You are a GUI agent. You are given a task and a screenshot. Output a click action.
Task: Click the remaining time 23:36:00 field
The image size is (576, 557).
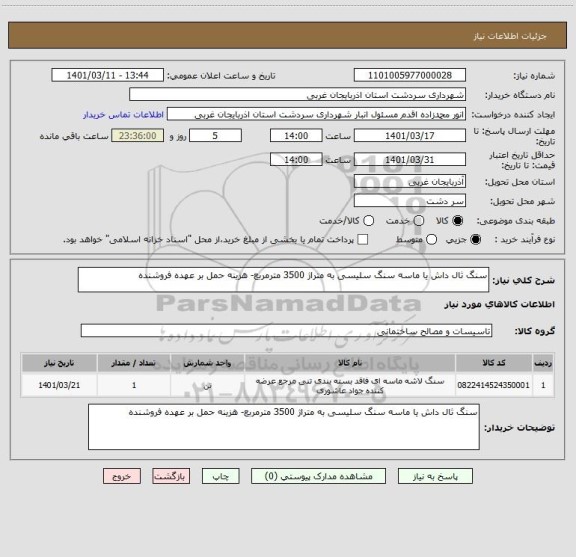pyautogui.click(x=137, y=136)
